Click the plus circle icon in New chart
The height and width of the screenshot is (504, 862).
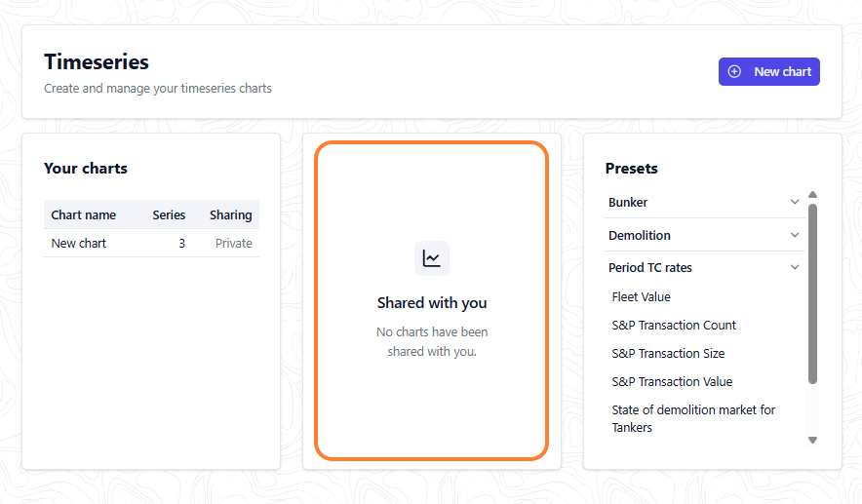click(734, 71)
